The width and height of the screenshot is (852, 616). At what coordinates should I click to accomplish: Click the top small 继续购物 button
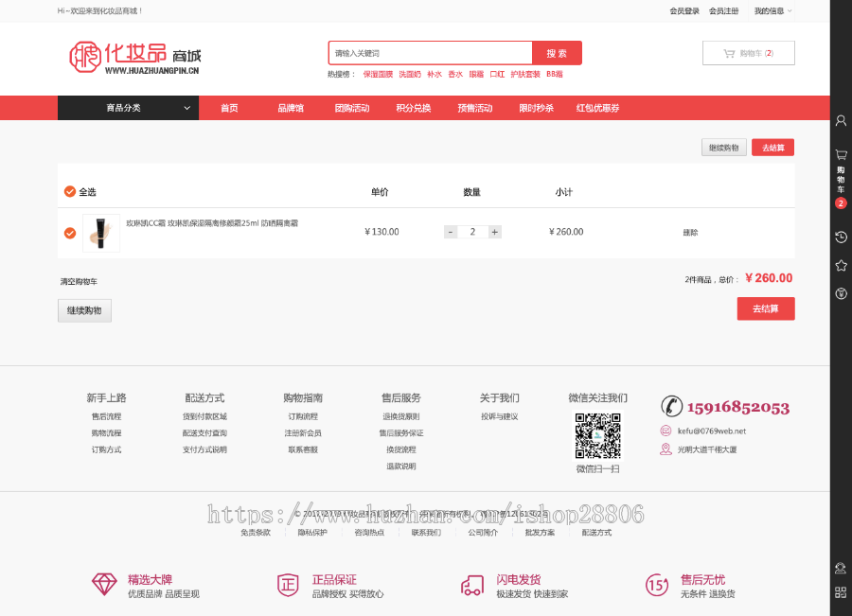click(724, 148)
